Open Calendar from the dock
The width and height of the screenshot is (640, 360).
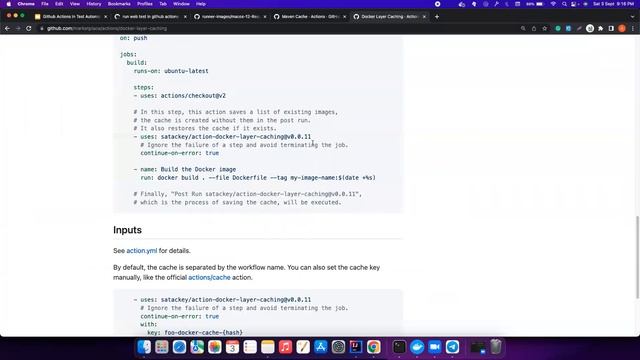(x=232, y=347)
